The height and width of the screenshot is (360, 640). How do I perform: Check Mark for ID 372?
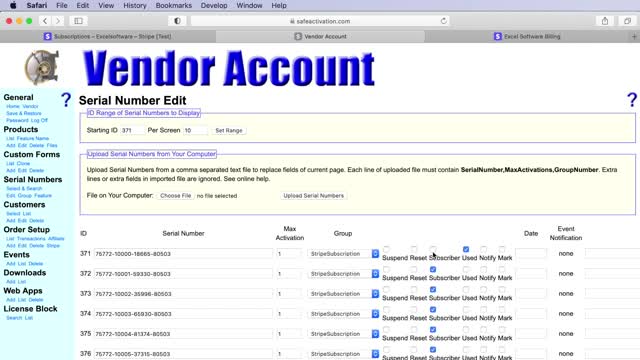click(502, 269)
